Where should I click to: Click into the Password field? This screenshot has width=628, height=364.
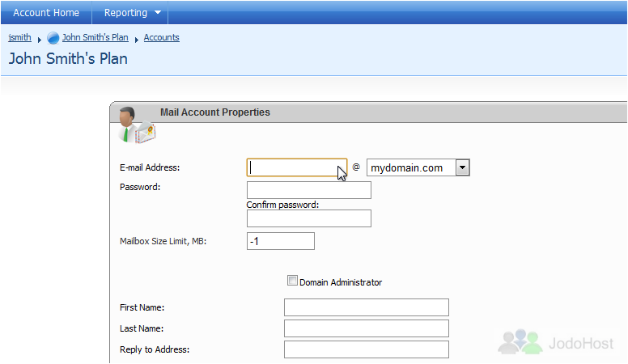pos(309,190)
